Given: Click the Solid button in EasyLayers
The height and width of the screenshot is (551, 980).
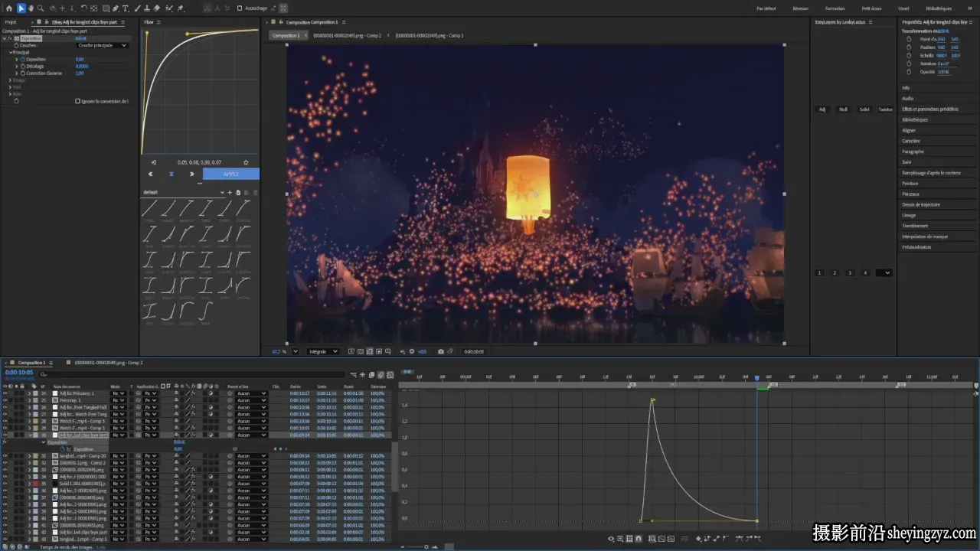Looking at the screenshot, I should pyautogui.click(x=864, y=109).
